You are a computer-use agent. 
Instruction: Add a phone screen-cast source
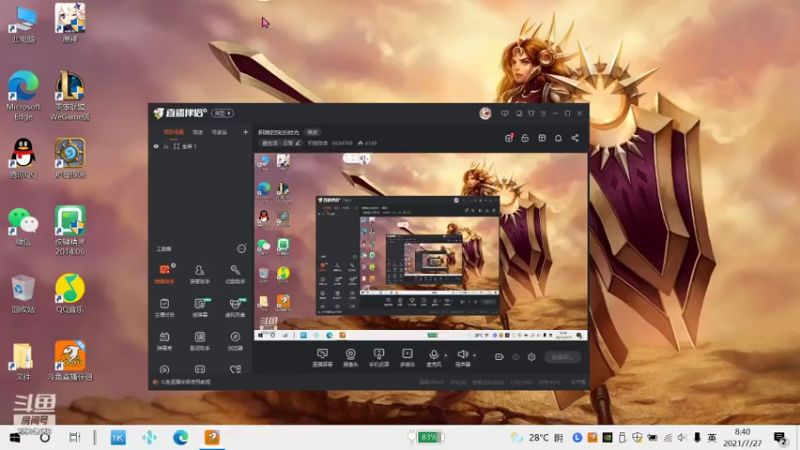[x=379, y=358]
